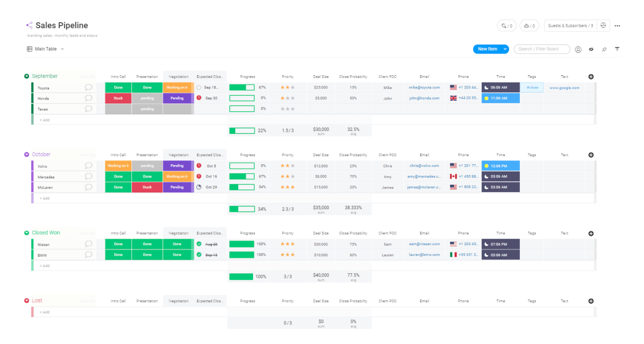The height and width of the screenshot is (344, 644).
Task: Click the person filter icon
Action: (578, 49)
